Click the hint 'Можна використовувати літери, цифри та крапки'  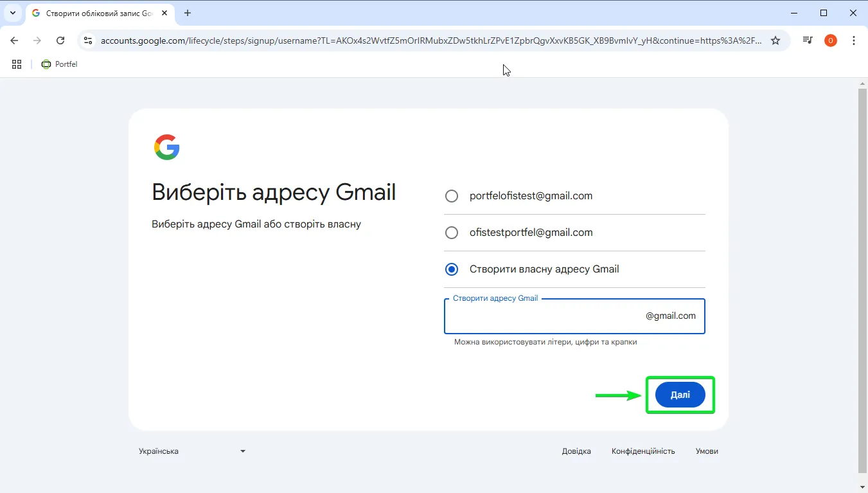[x=545, y=342]
